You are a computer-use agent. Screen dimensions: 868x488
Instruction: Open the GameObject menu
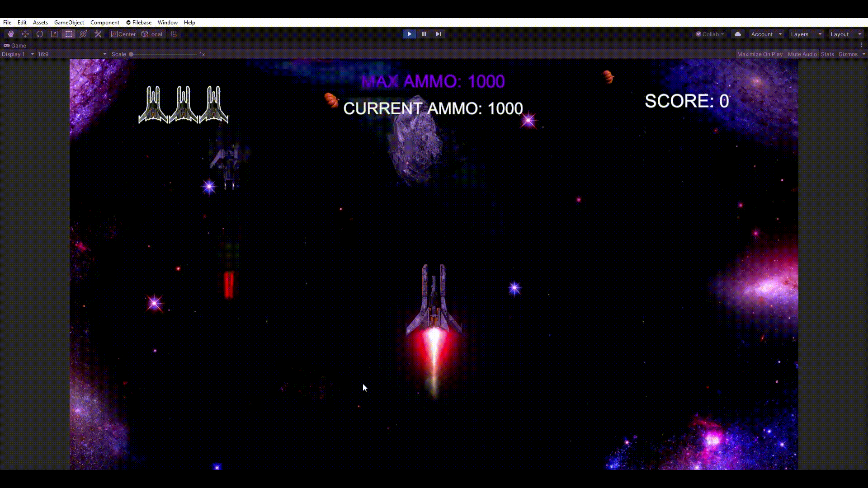[69, 22]
